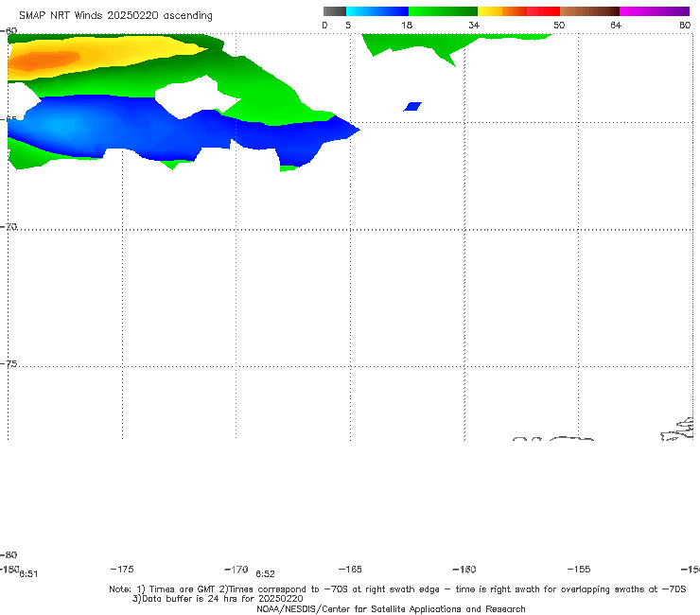Image resolution: width=700 pixels, height=615 pixels.
Task: Click the 'Note: 1) Times are GMT' line
Action: 397,589
